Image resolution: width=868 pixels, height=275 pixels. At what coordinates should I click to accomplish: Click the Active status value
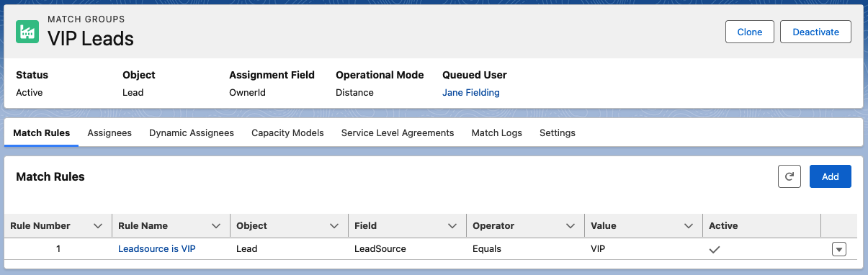point(30,92)
